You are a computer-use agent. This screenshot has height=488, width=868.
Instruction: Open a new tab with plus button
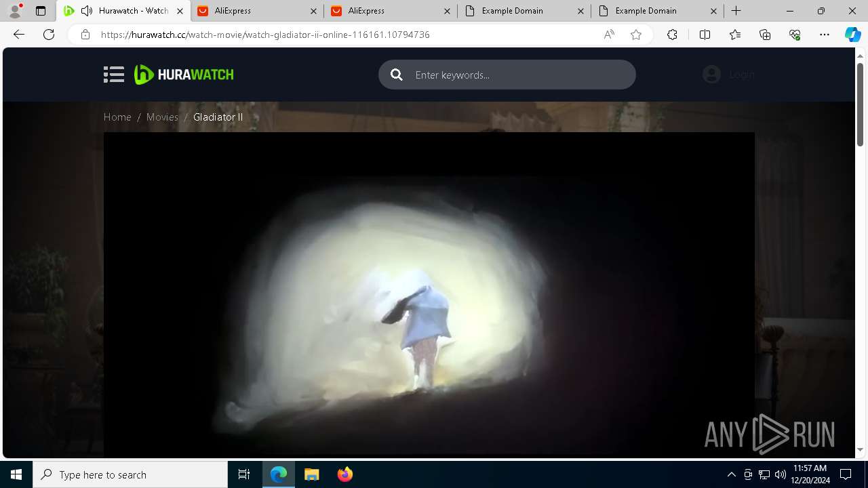point(736,11)
